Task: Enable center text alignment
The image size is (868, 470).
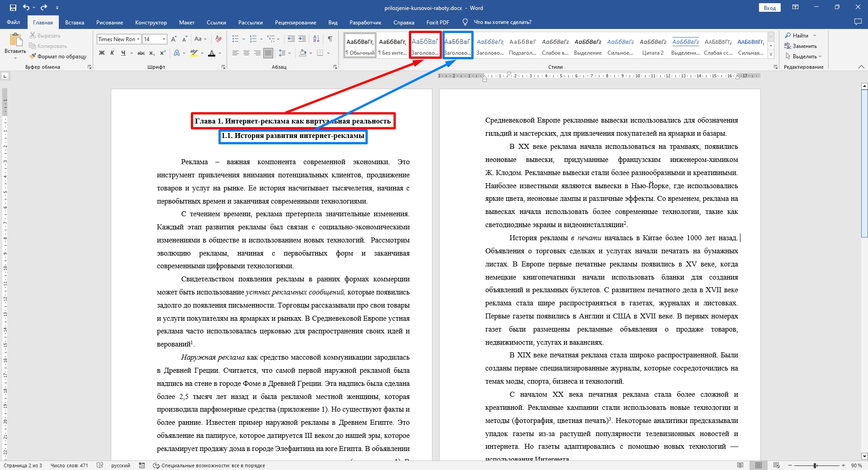Action: tap(247, 53)
